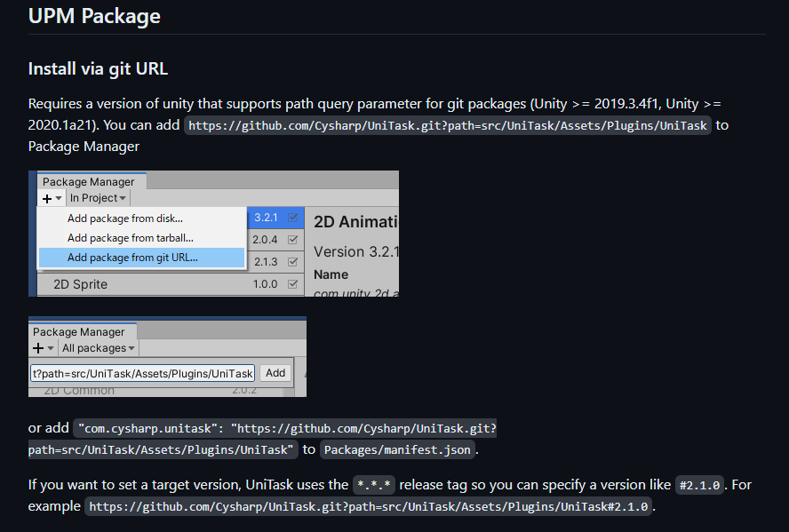Image resolution: width=789 pixels, height=532 pixels.
Task: Click the git URL code snippet before 'to Package Manager'
Action: click(447, 125)
